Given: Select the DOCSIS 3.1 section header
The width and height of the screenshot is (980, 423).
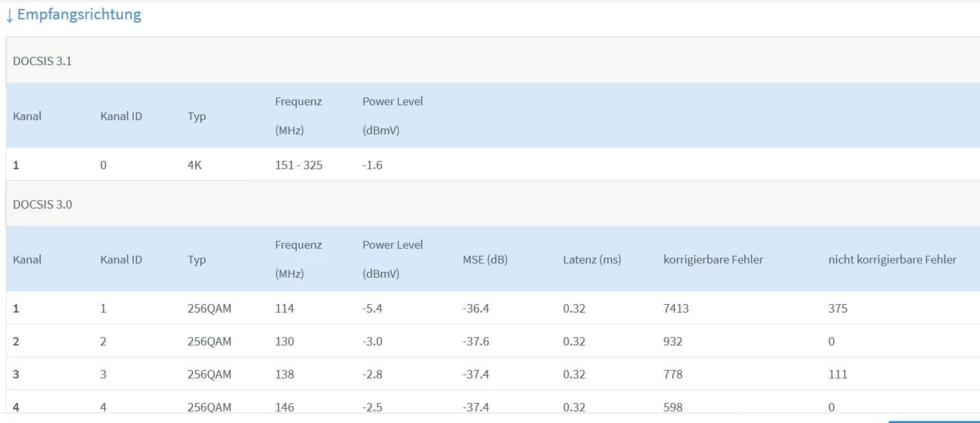Looking at the screenshot, I should (43, 61).
